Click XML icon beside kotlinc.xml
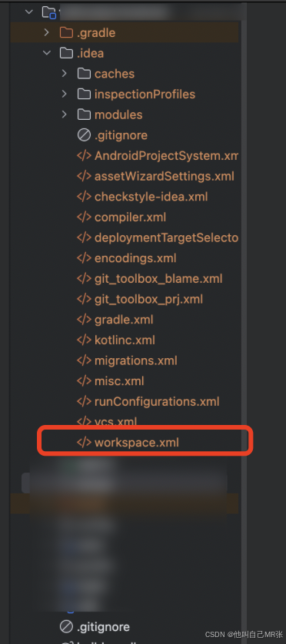The height and width of the screenshot is (644, 286). click(x=84, y=340)
